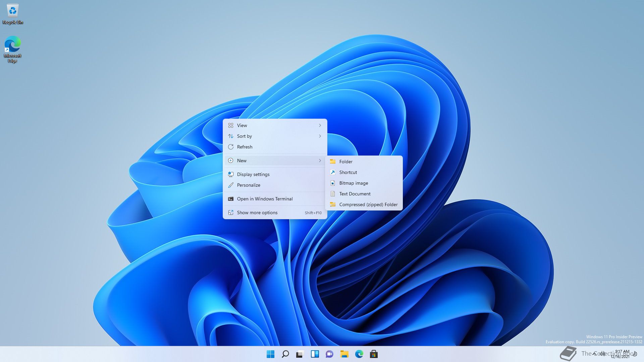
Task: Open the Recycle Bin desktop icon
Action: point(13,14)
